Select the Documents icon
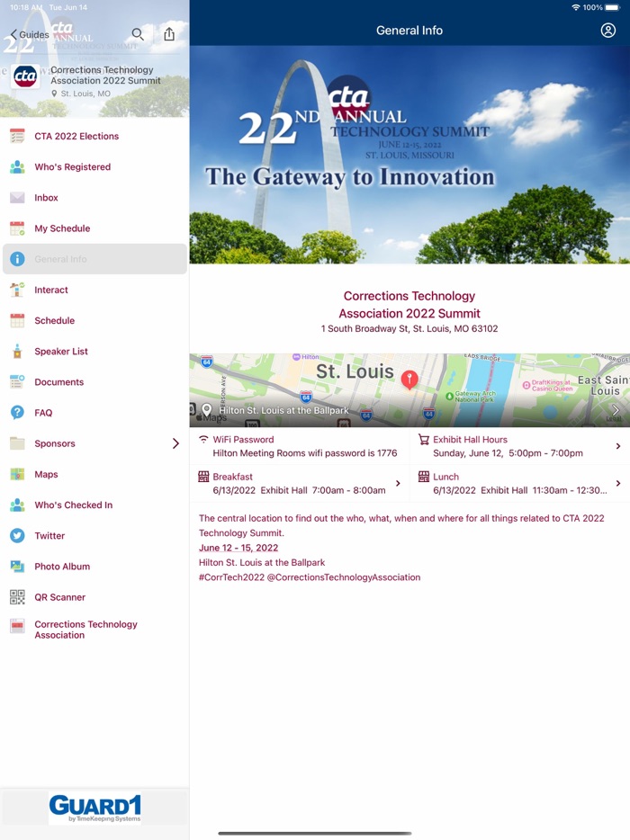This screenshot has height=840, width=630. coord(17,382)
